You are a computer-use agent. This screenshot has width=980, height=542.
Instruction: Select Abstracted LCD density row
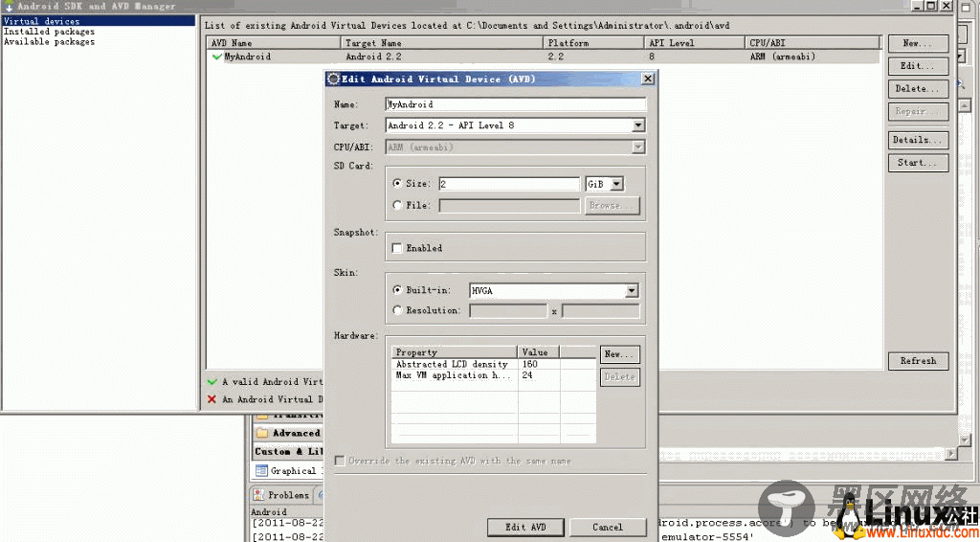tap(494, 364)
